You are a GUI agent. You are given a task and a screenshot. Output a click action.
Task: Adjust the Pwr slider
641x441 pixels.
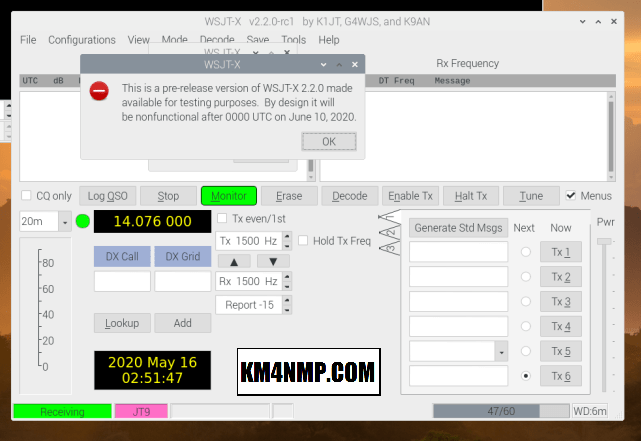[604, 242]
